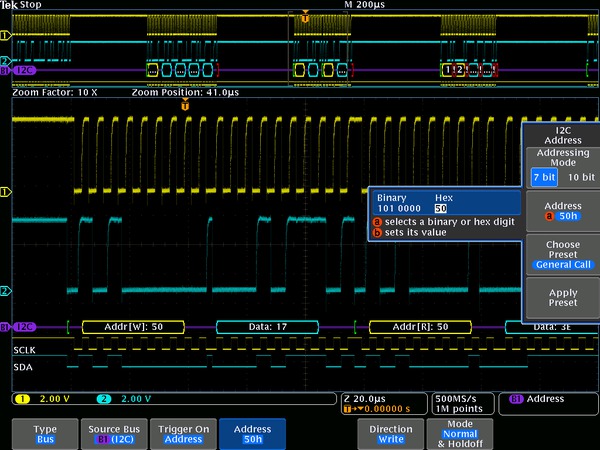
Task: Click the B1 Address bus badge
Action: point(539,399)
